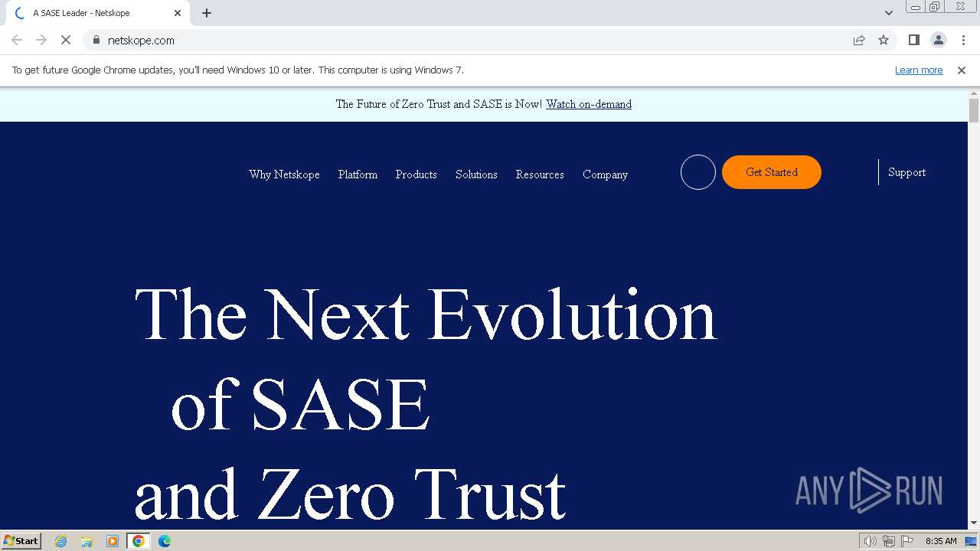This screenshot has width=980, height=551.
Task: Open Windows Media Player from taskbar
Action: click(x=113, y=541)
